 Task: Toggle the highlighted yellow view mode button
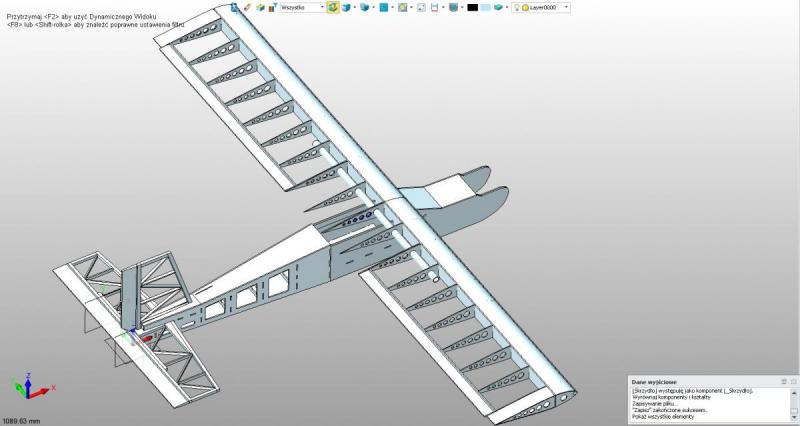click(x=332, y=7)
